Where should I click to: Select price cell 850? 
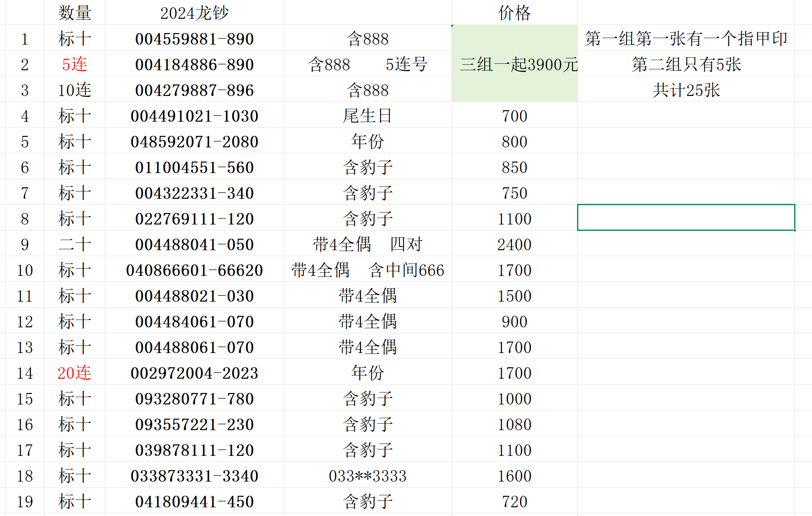[x=515, y=167]
